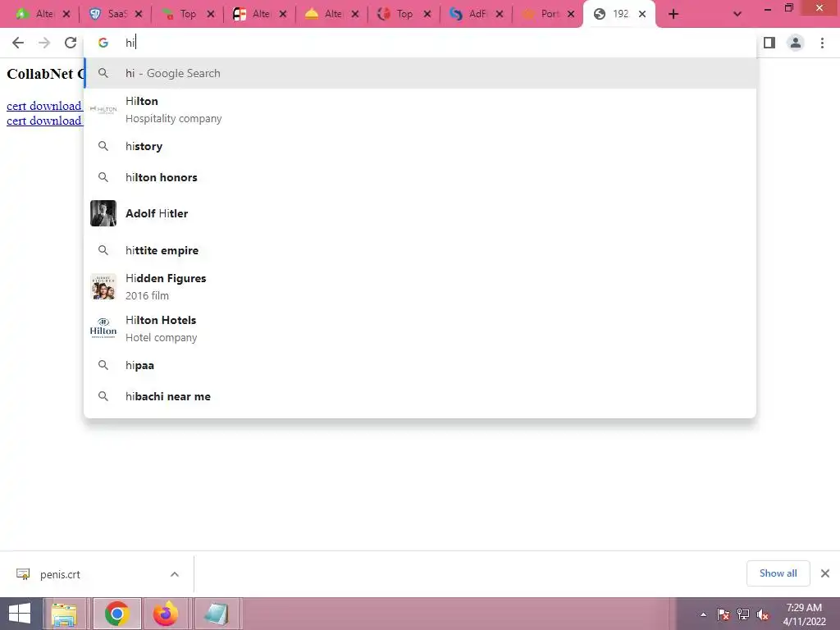Click the first 'cert download' link

44,106
